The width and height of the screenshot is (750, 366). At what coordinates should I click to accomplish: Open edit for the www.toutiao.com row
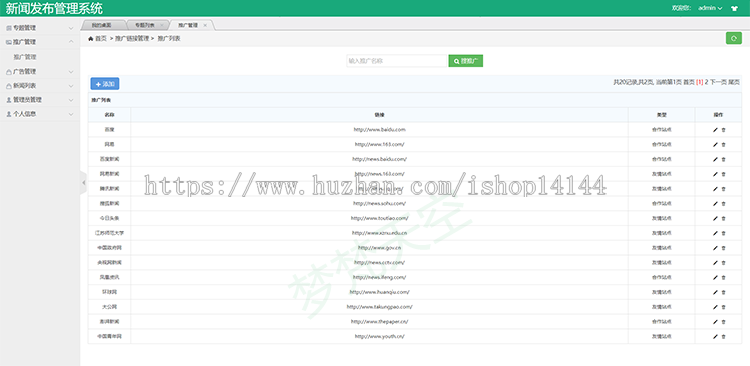715,219
